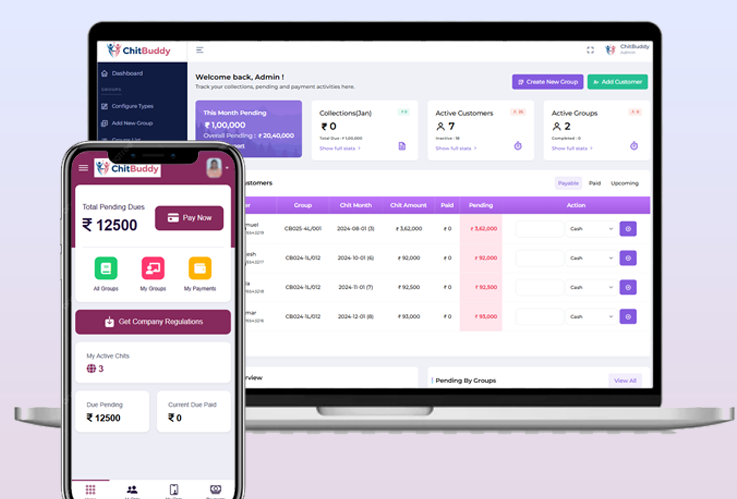Open Add New Group in laptop sidebar
The image size is (737, 499).
click(x=127, y=123)
